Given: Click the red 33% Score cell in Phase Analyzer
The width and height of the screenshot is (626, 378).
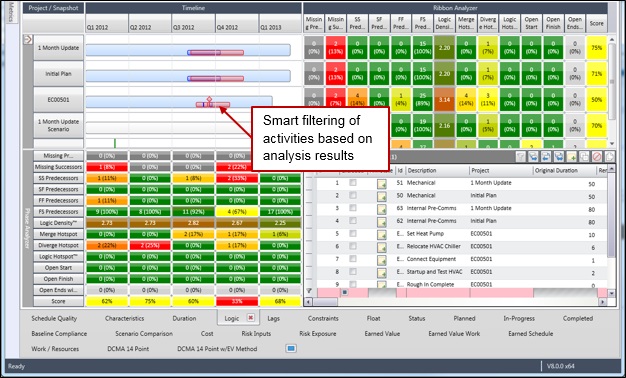Looking at the screenshot, I should point(237,301).
